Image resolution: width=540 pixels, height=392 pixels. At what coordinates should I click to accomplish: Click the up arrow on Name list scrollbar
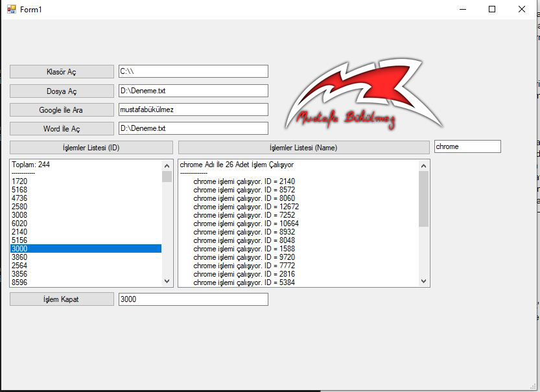[x=423, y=165]
